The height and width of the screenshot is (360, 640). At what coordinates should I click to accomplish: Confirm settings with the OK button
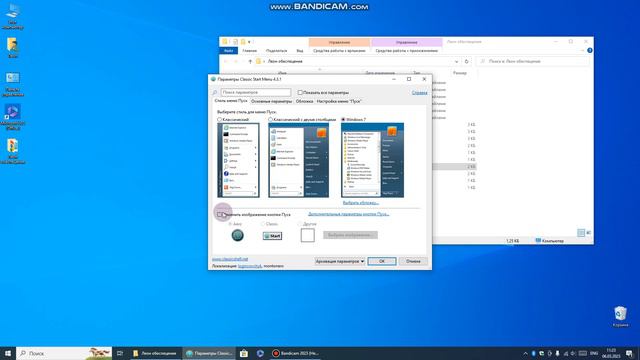(x=382, y=261)
